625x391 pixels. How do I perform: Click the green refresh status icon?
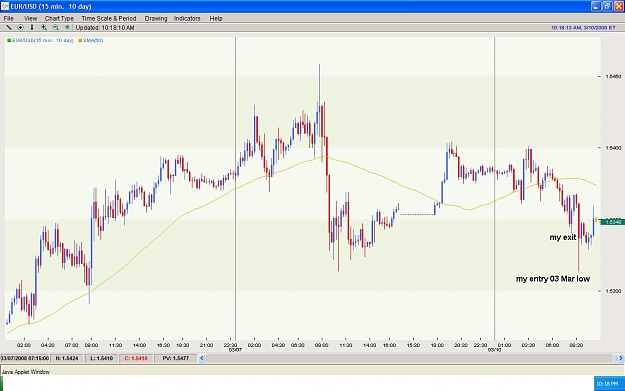point(67,28)
